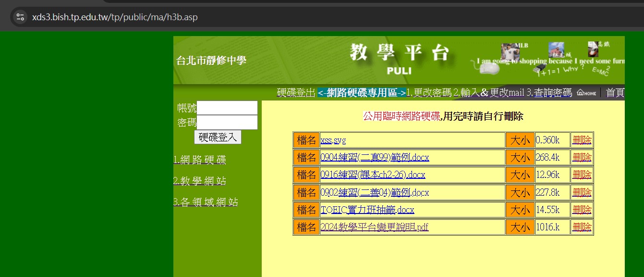The height and width of the screenshot is (277, 644).
Task: Open 3.各領域網站 sidebar link
Action: [206, 202]
